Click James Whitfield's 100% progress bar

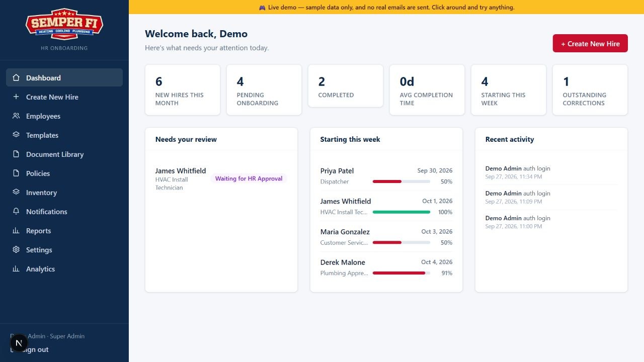click(x=401, y=212)
